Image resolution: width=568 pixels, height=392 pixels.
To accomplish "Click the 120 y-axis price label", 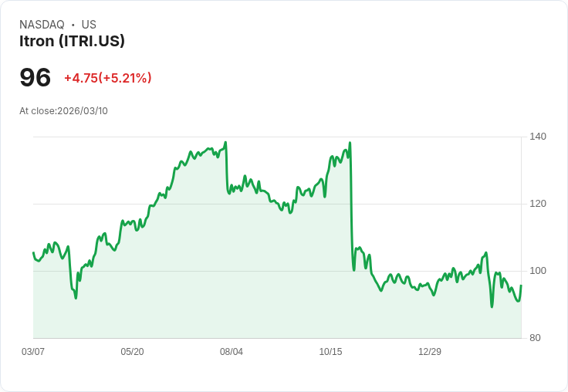I will coord(538,204).
